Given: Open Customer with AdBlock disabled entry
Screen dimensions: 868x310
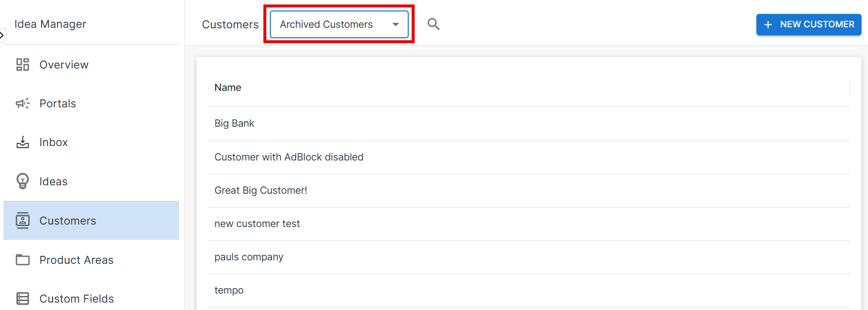Looking at the screenshot, I should coord(289,157).
